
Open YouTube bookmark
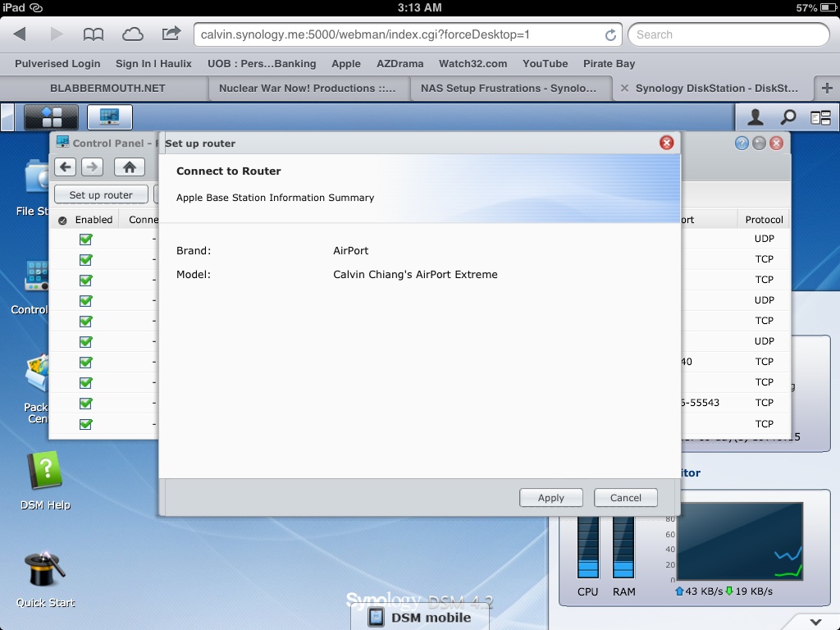(545, 63)
